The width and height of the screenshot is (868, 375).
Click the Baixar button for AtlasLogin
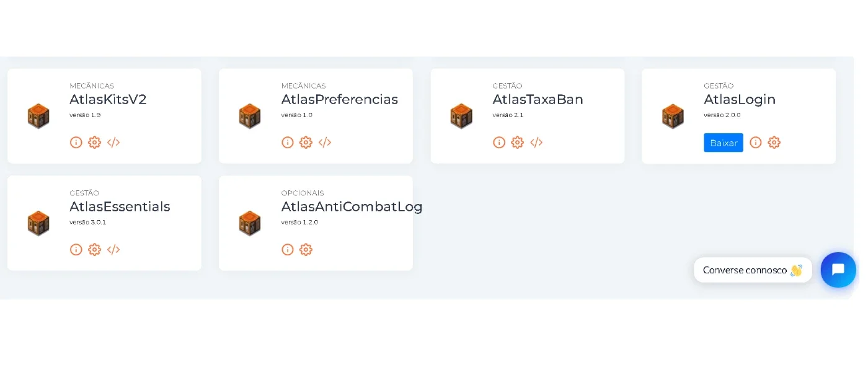pyautogui.click(x=724, y=143)
